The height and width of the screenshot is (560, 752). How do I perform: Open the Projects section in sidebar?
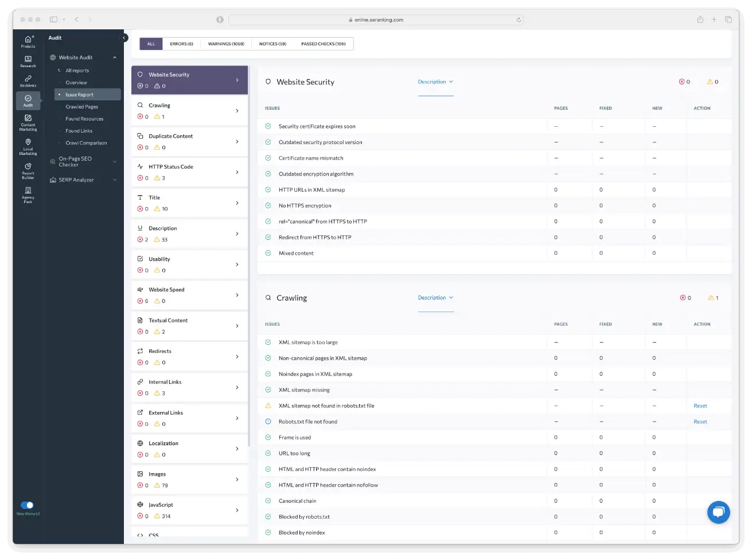[x=28, y=41]
